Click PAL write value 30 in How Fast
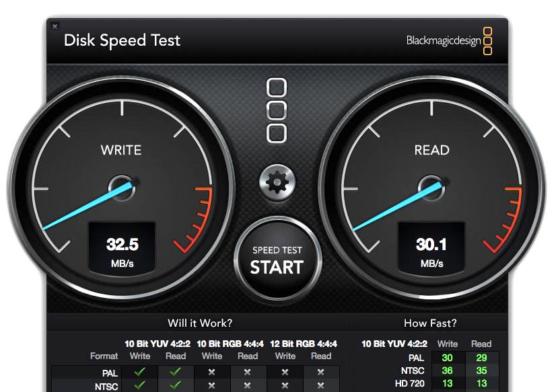This screenshot has width=558, height=392. (x=448, y=358)
